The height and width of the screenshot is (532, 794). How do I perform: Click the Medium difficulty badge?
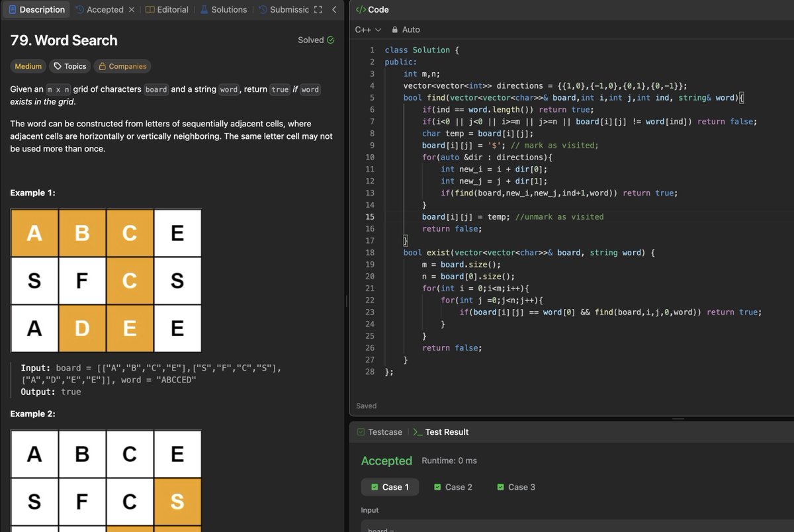tap(28, 66)
